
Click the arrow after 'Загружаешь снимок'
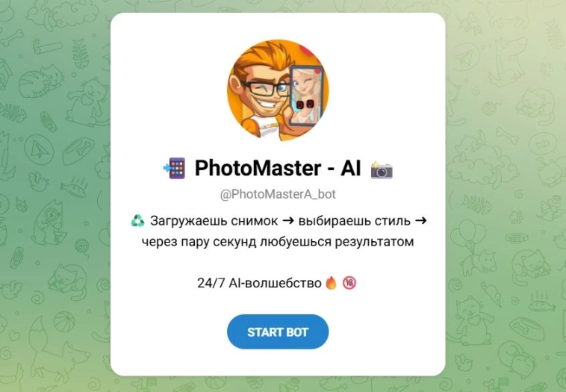click(x=288, y=220)
